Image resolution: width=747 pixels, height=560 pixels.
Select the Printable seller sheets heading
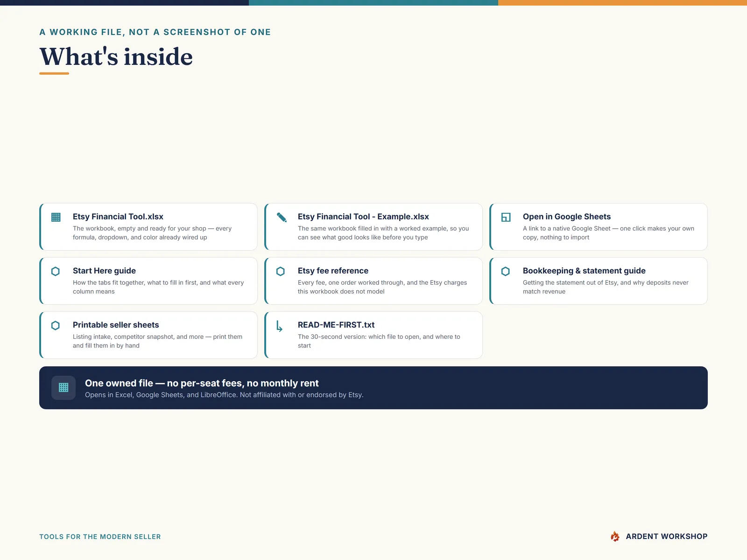point(116,325)
